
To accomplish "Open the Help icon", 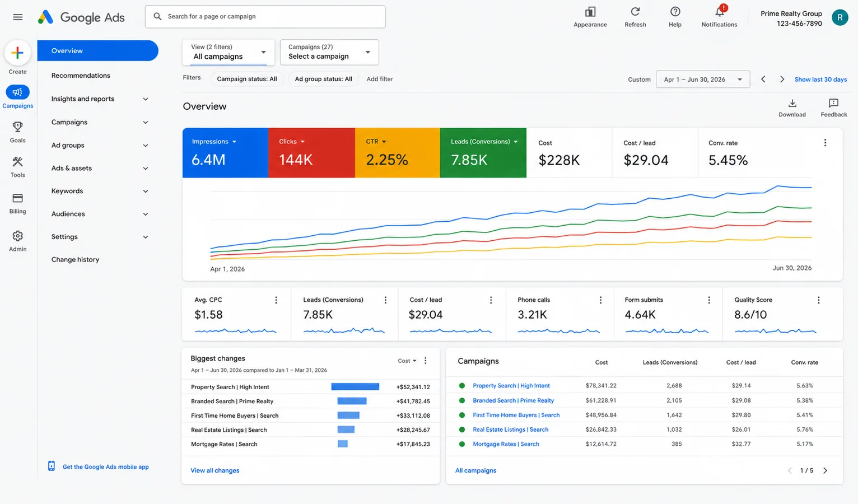I will (x=675, y=12).
